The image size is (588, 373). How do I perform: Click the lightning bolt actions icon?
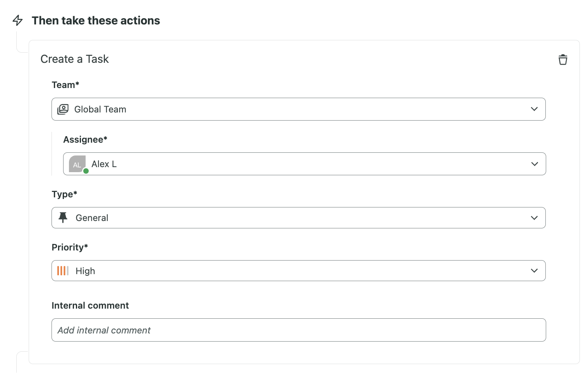point(17,20)
